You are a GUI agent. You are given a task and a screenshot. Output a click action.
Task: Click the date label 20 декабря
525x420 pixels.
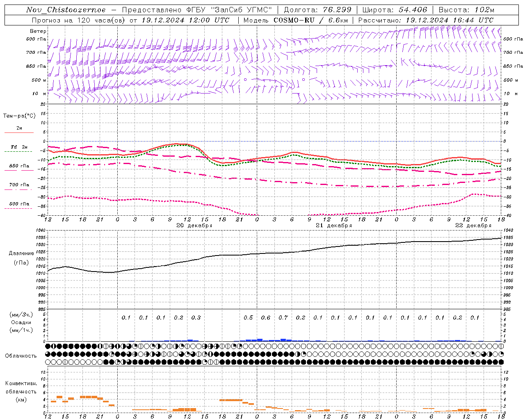(194, 226)
